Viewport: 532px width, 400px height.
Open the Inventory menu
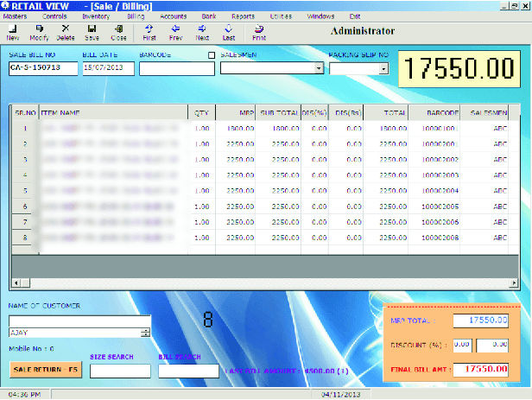click(96, 16)
